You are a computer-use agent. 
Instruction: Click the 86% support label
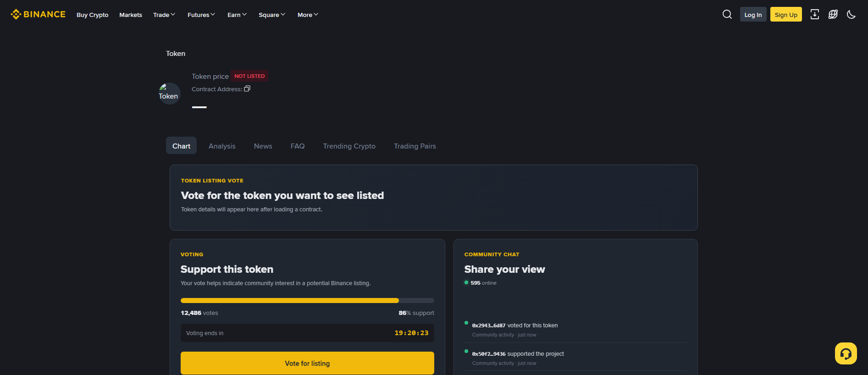pyautogui.click(x=416, y=313)
